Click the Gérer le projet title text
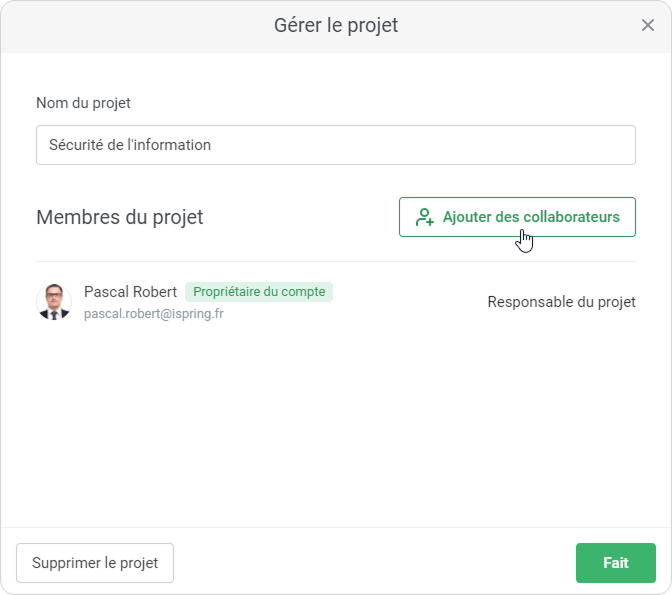 pyautogui.click(x=336, y=25)
